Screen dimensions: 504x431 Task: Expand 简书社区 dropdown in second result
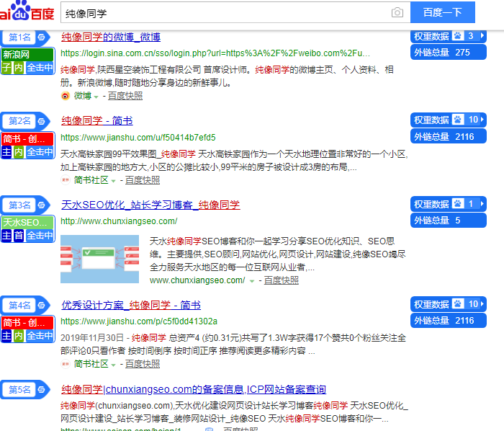click(113, 181)
